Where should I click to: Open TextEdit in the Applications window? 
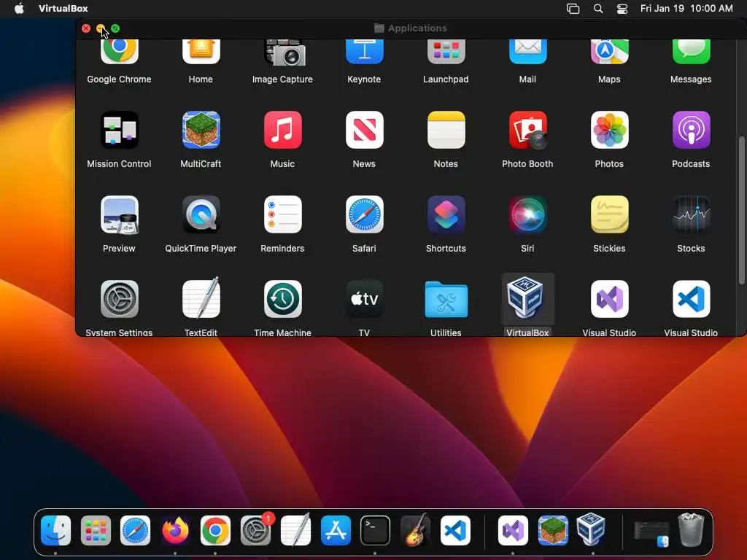click(201, 298)
